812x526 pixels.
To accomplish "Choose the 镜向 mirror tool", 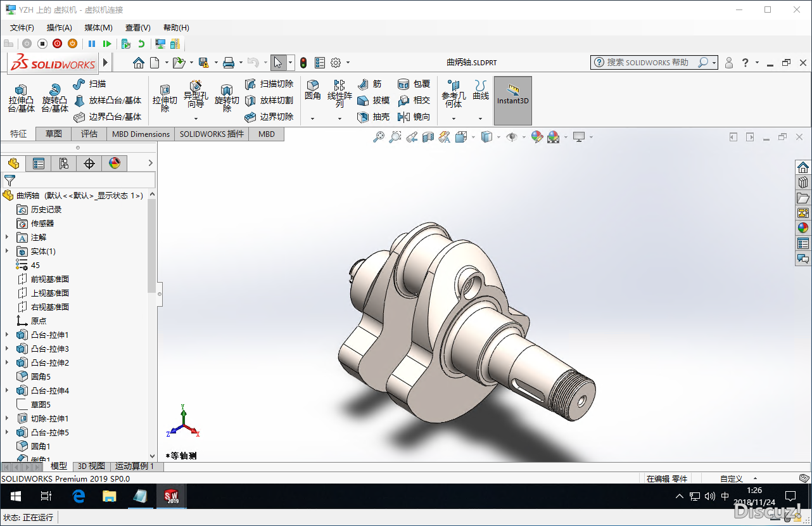I will [x=414, y=117].
